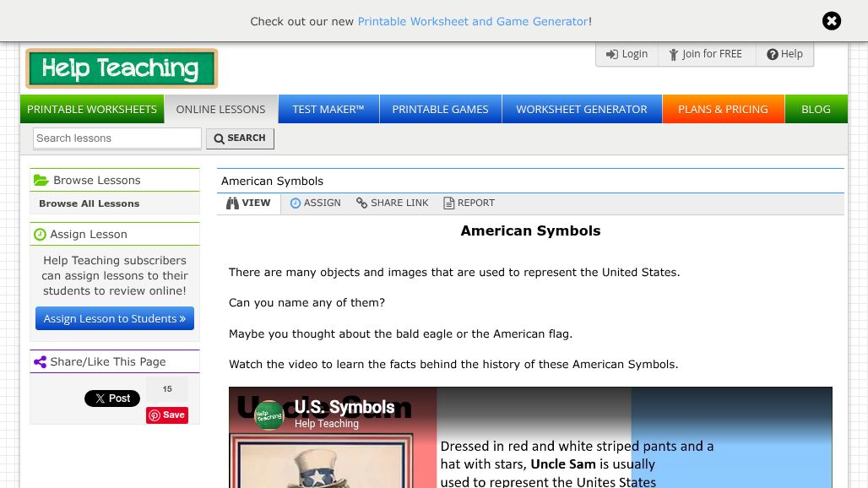
Task: Click the Search lessons input field
Action: (x=117, y=138)
